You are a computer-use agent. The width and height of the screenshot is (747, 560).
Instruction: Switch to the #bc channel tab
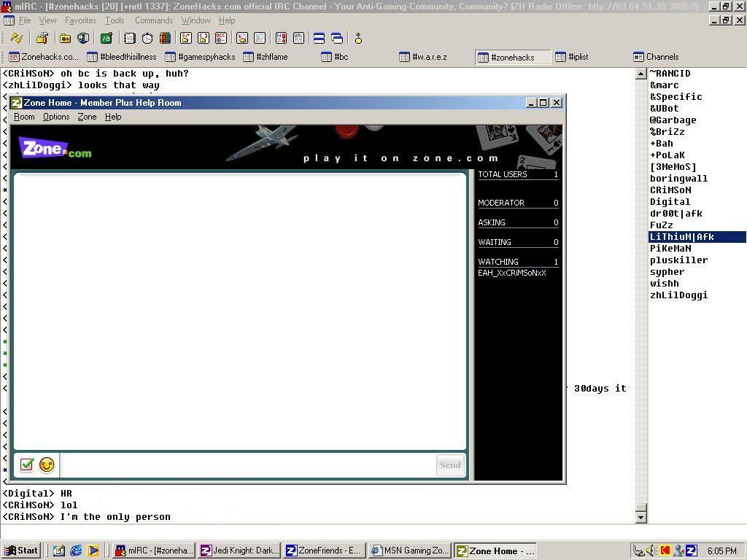coord(356,57)
